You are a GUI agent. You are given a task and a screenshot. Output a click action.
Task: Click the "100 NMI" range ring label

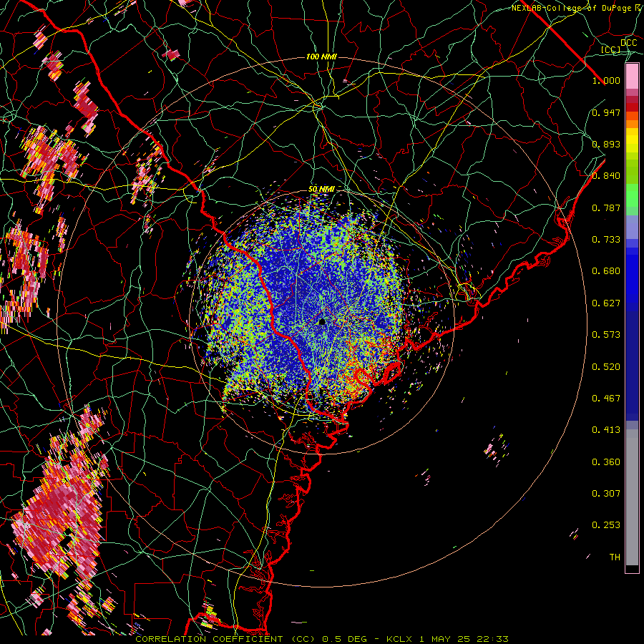coord(321,57)
